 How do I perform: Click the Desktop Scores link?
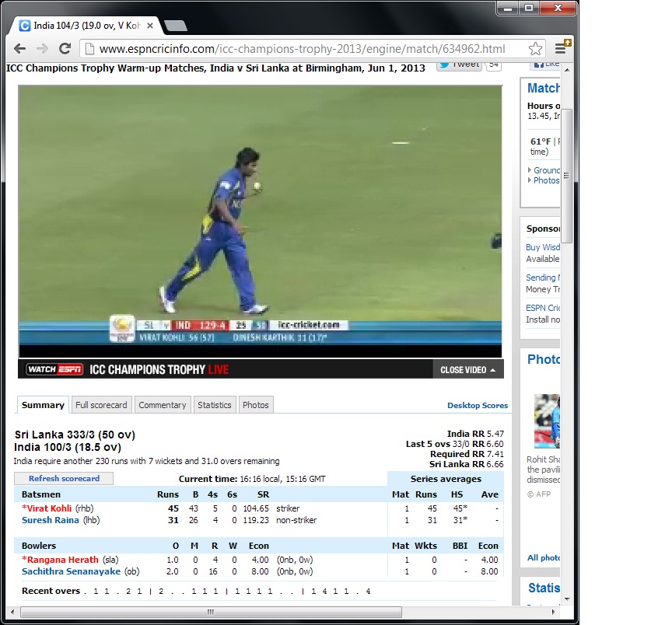coord(478,405)
